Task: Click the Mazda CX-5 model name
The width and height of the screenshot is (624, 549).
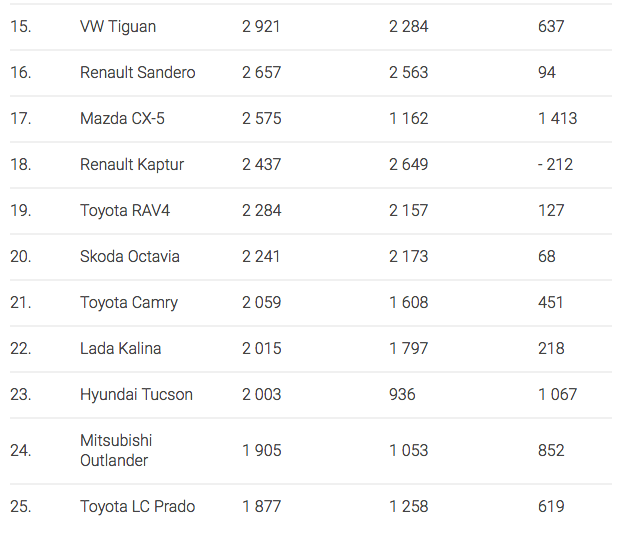Action: click(122, 119)
